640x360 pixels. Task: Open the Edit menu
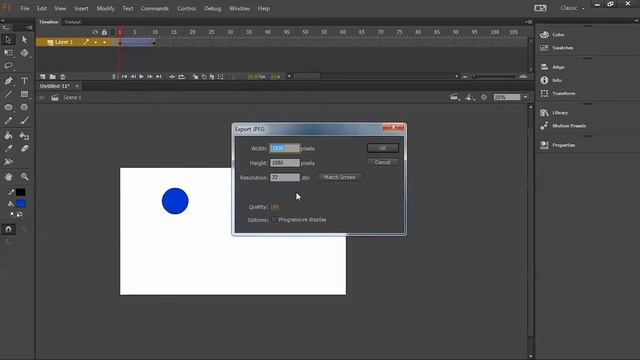coord(42,8)
